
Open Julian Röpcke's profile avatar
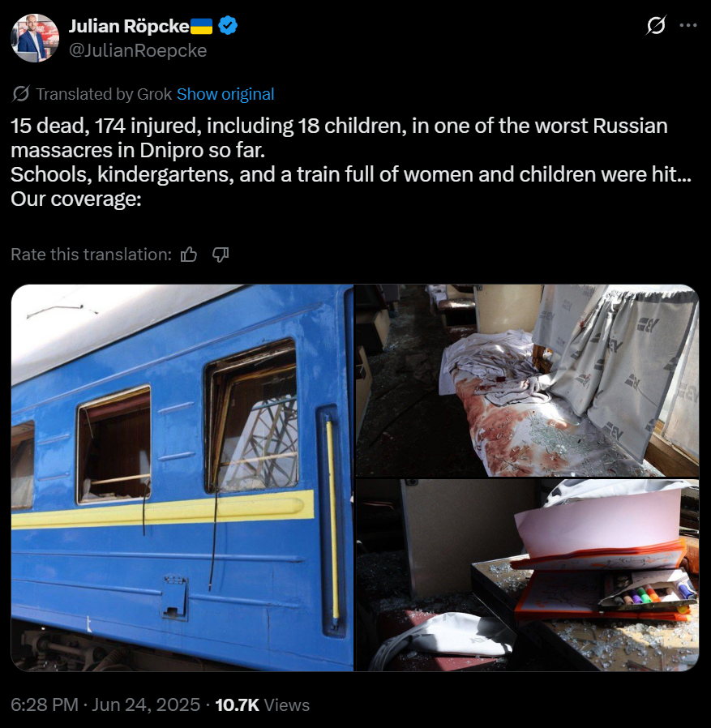(35, 38)
